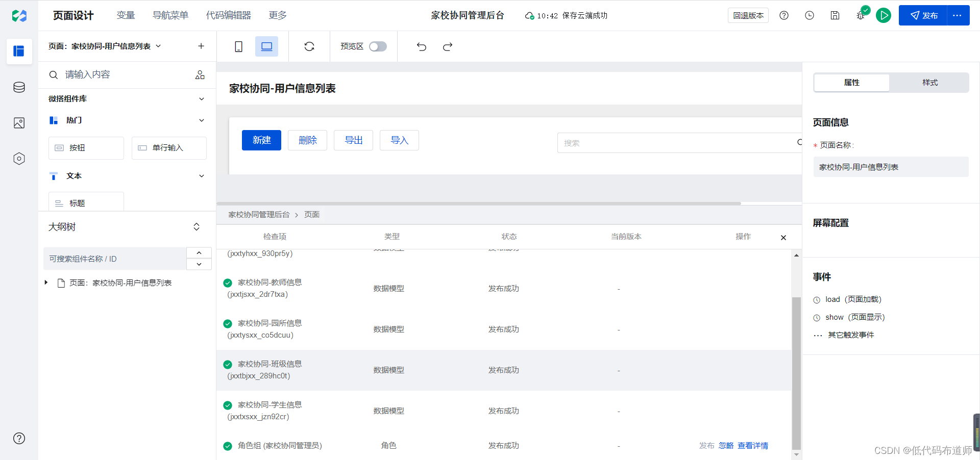
Task: Click the New (新建) button in canvas
Action: pos(261,140)
